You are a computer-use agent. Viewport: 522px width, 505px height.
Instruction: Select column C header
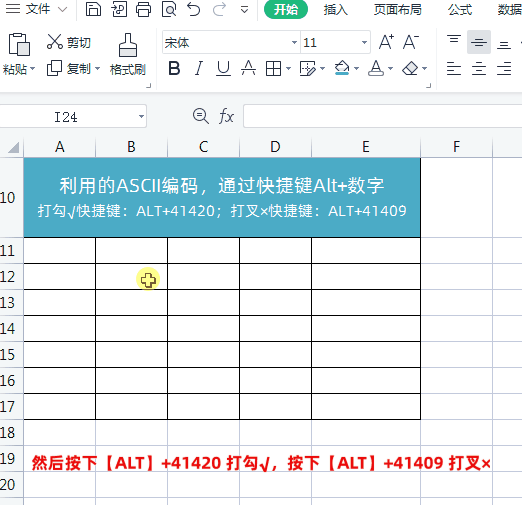pyautogui.click(x=203, y=147)
